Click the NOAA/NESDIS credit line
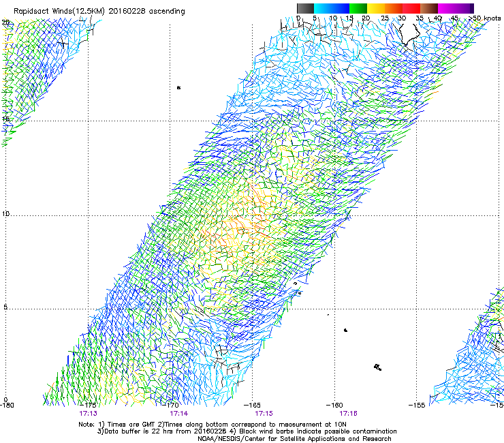Screen dimensions: 504x443 click(294, 439)
